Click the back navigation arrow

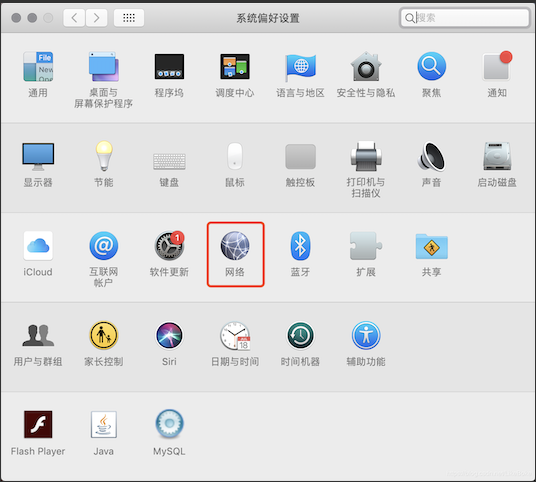tap(74, 17)
